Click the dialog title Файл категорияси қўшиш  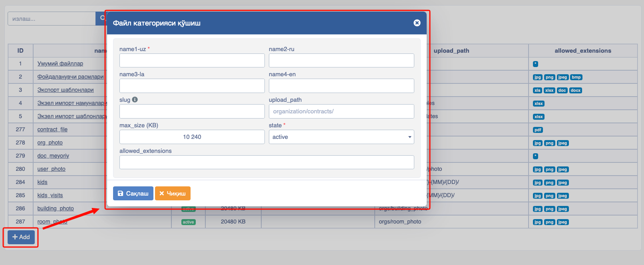tap(157, 23)
